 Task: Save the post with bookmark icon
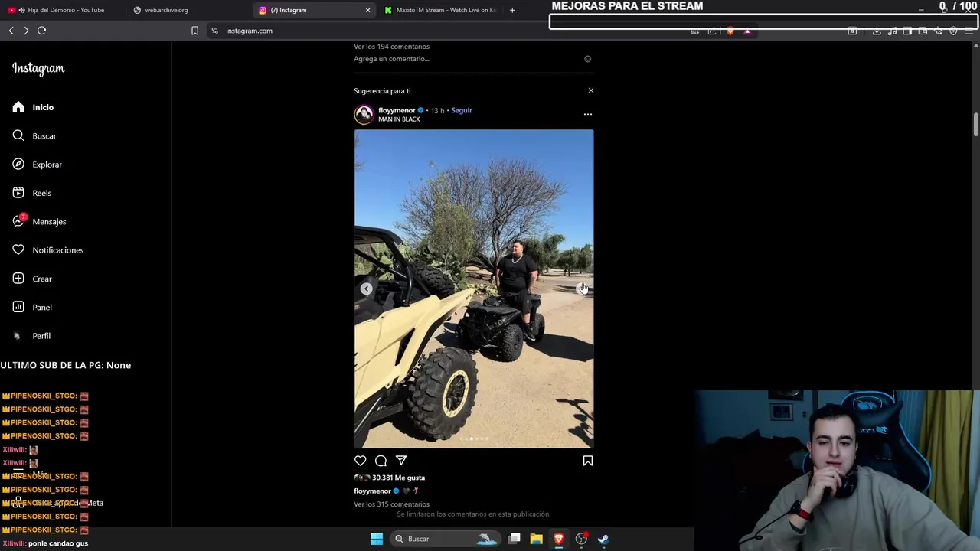[x=588, y=461]
